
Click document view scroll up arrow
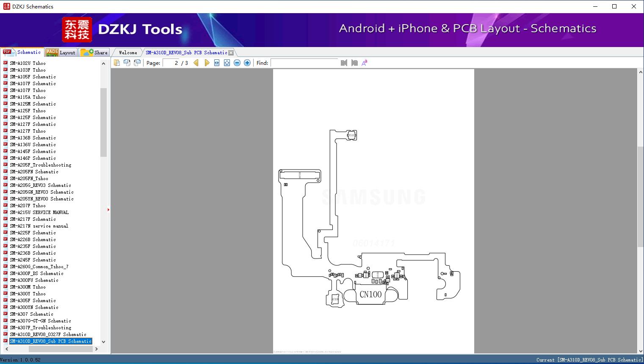click(x=640, y=72)
